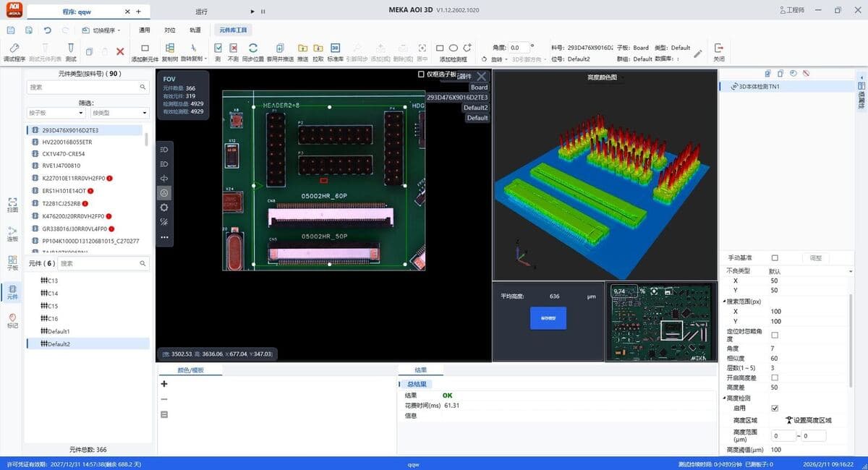Toggle the 手动基准 checkbox
This screenshot has width=868, height=470.
click(775, 258)
